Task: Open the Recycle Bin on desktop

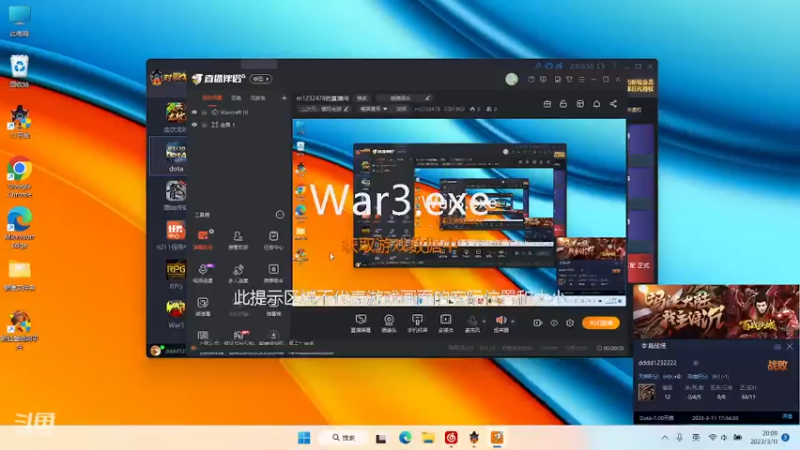Action: pyautogui.click(x=19, y=70)
